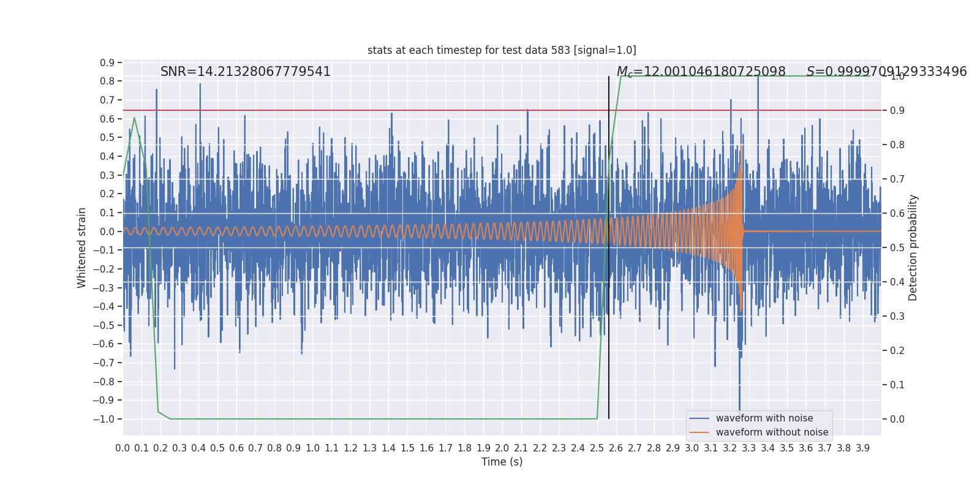This screenshot has width=980, height=490.
Task: Click the chirp mass Mc annotation
Action: 701,72
